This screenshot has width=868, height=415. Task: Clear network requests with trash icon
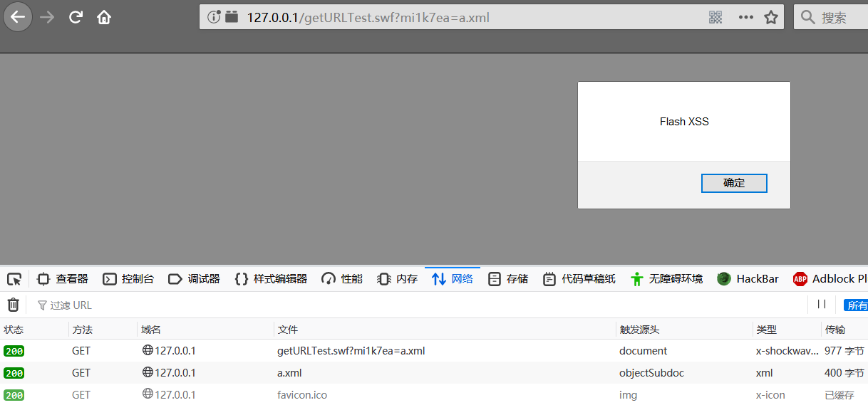(x=14, y=305)
